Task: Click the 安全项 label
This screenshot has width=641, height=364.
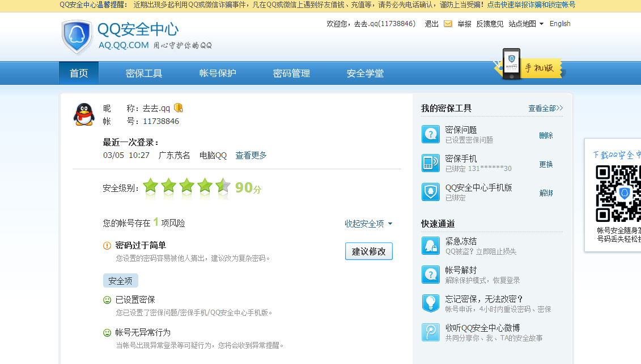Action: (x=121, y=281)
